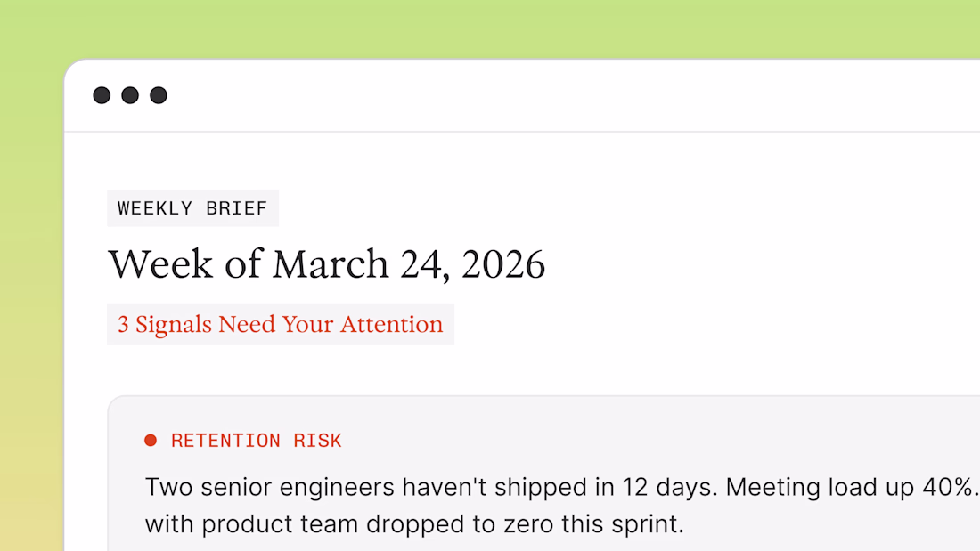Click the word Week in the heading
This screenshot has height=551, width=980.
point(148,264)
